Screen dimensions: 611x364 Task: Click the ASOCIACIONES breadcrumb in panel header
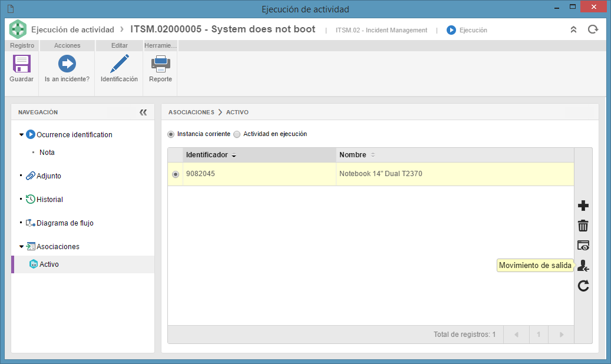point(191,112)
